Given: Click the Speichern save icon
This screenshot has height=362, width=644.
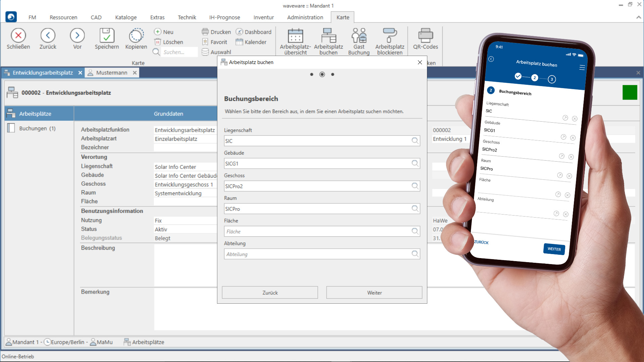Looking at the screenshot, I should pos(107,36).
